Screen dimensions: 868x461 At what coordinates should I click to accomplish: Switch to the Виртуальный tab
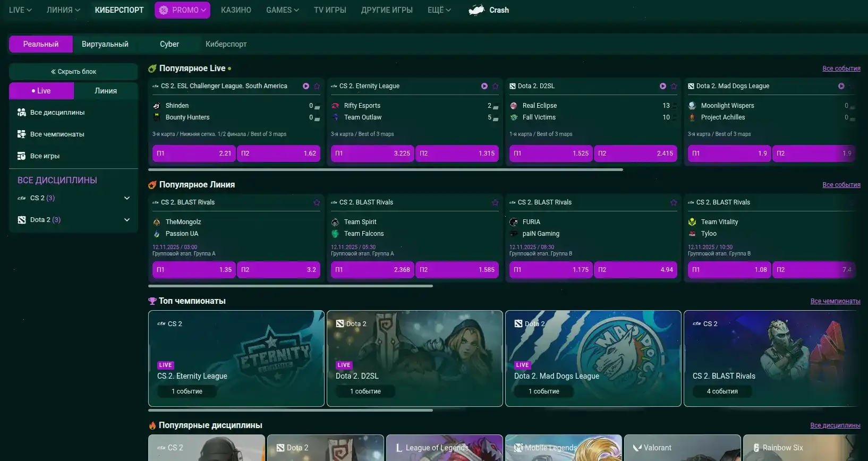[x=105, y=44]
